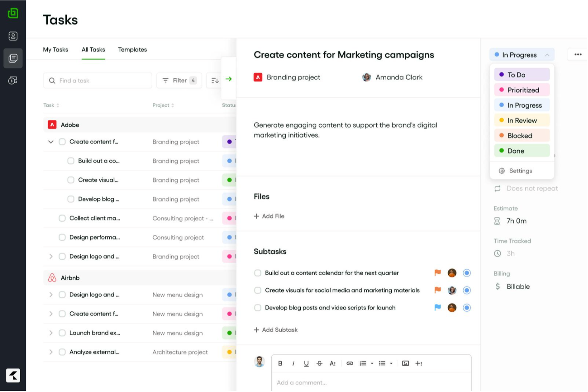Open the Filter button
588x392 pixels.
pos(179,81)
